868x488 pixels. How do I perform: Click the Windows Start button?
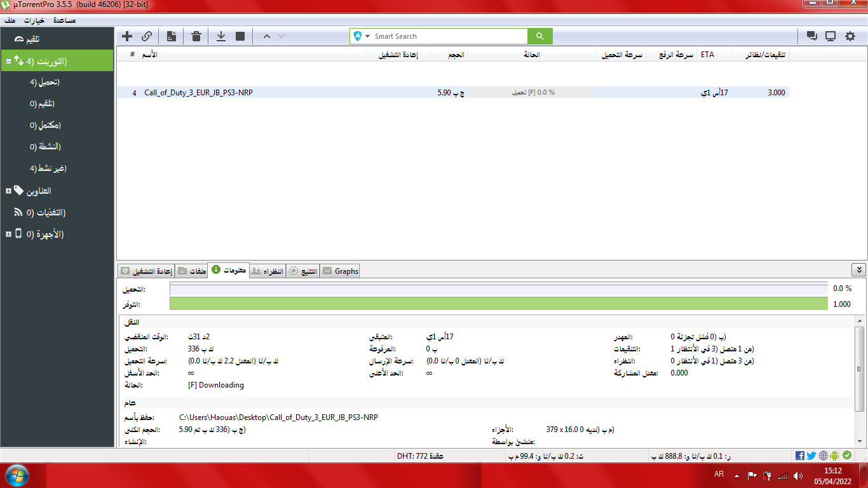click(x=17, y=475)
